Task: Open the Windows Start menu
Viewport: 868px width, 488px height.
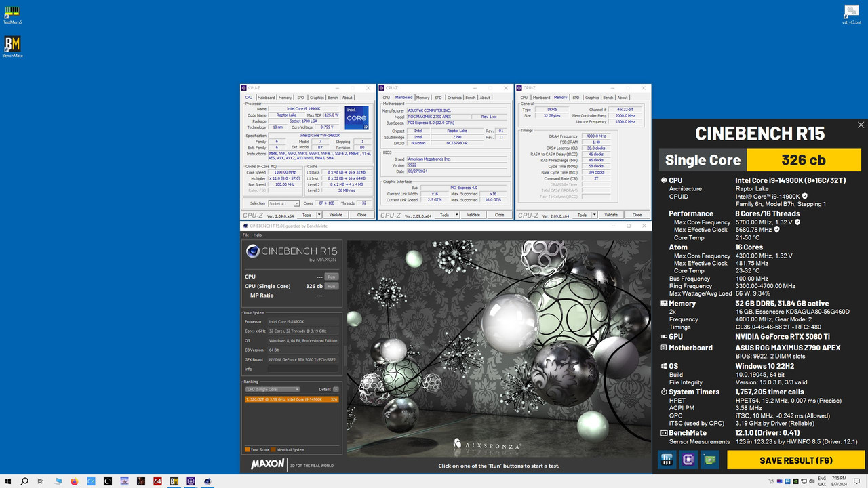Action: point(7,481)
